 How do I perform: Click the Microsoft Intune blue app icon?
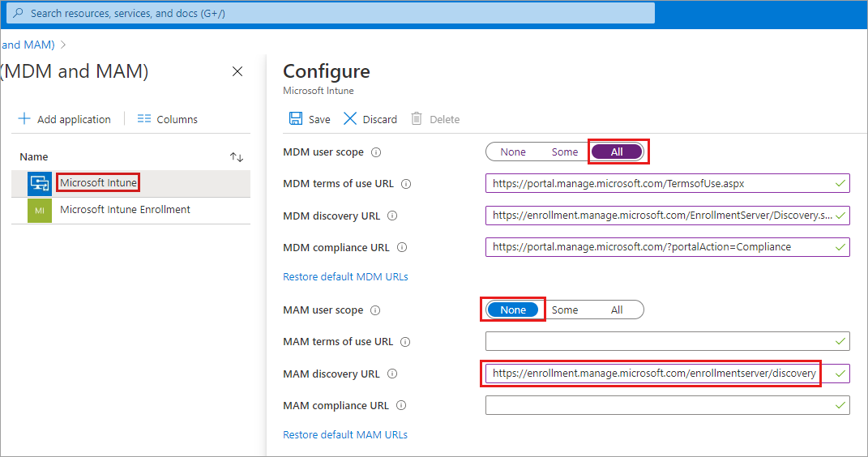click(40, 183)
